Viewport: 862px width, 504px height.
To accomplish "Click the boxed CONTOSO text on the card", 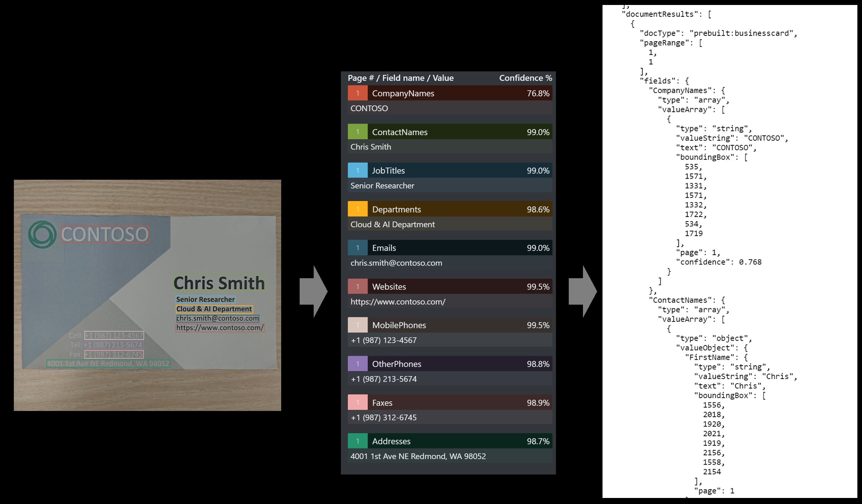I will (x=105, y=234).
